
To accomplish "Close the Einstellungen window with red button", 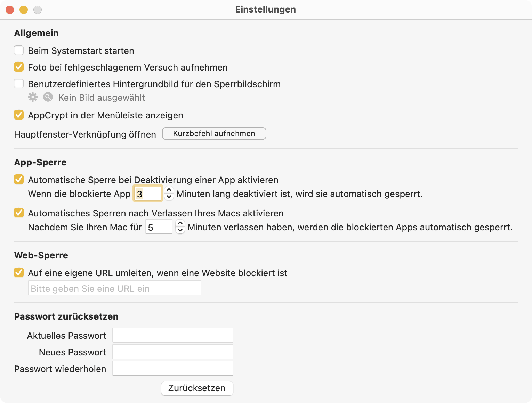I will (x=10, y=10).
